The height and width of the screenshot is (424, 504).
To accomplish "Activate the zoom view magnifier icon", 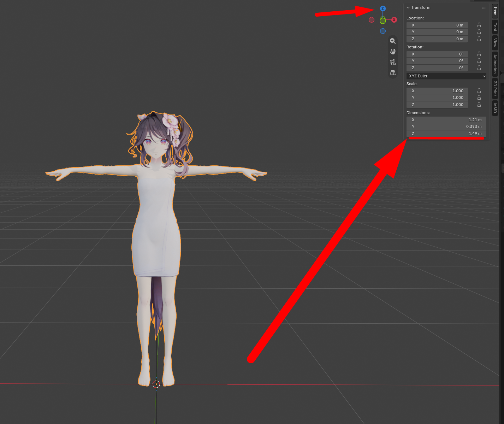I will [392, 41].
